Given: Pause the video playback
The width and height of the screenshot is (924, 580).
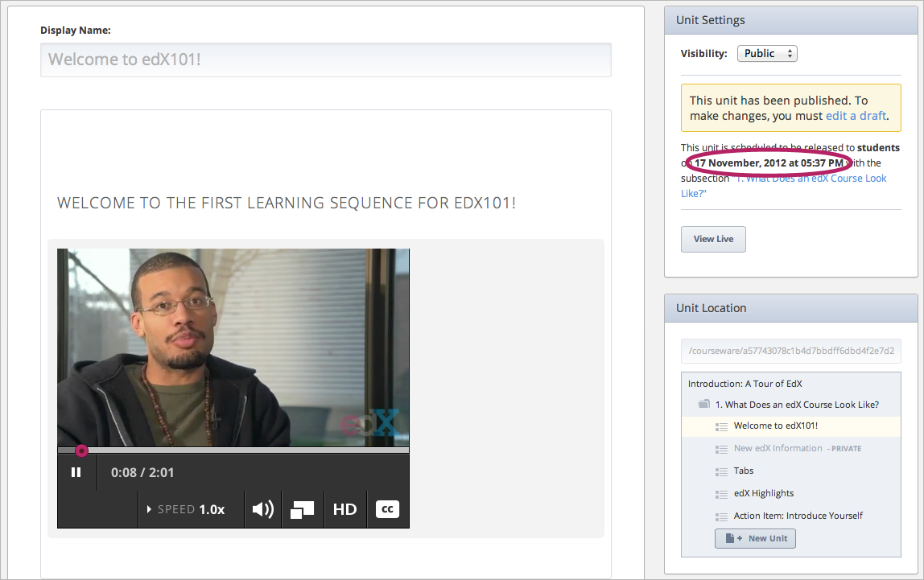Looking at the screenshot, I should tap(76, 472).
